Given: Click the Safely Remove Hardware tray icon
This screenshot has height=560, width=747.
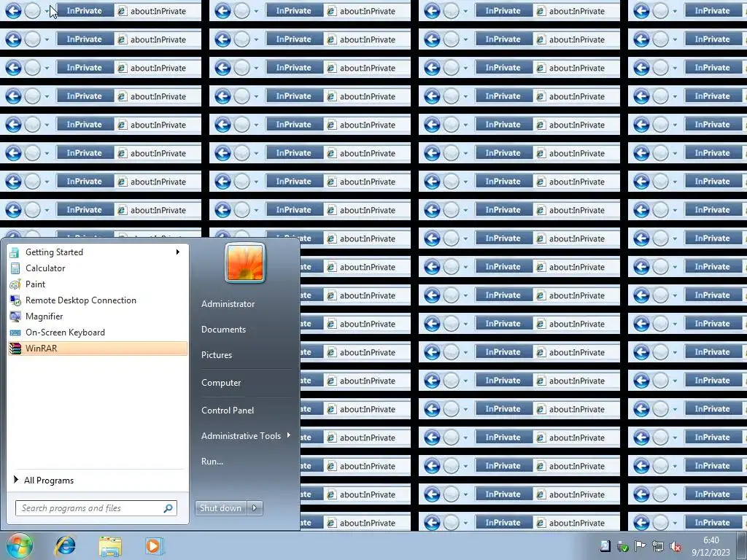Looking at the screenshot, I should pos(623,546).
